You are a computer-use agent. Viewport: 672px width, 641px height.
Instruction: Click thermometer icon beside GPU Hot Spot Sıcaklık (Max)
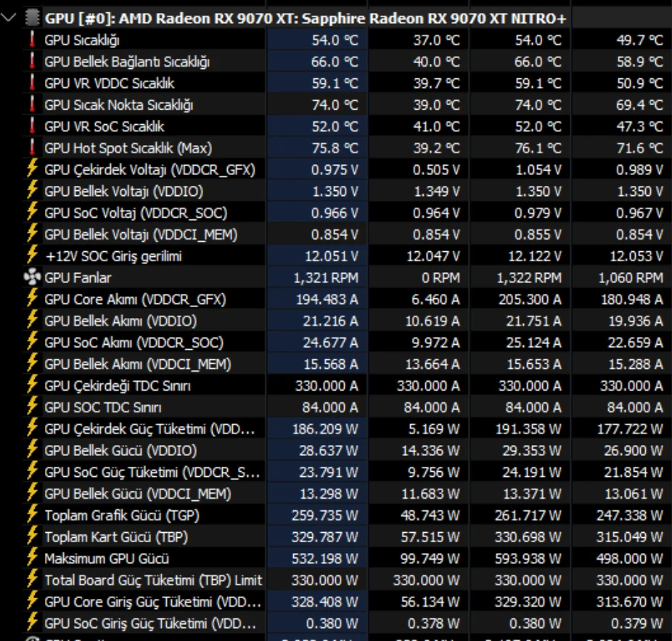click(32, 147)
